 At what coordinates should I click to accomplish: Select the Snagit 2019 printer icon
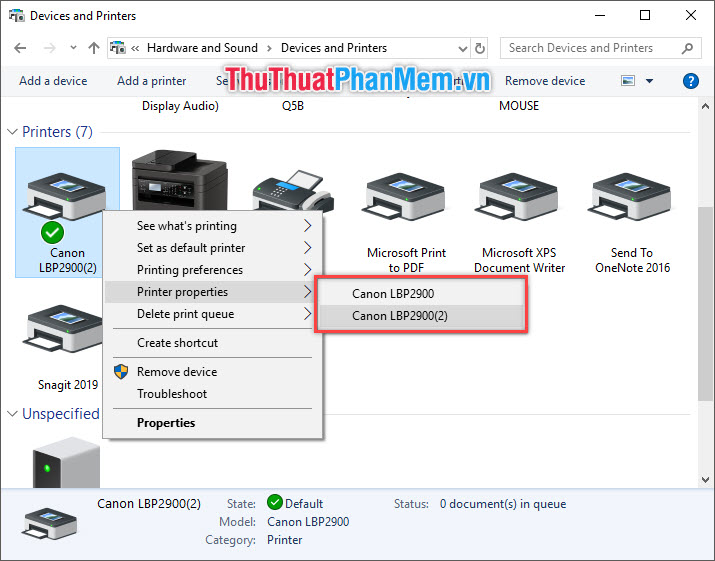[x=62, y=328]
